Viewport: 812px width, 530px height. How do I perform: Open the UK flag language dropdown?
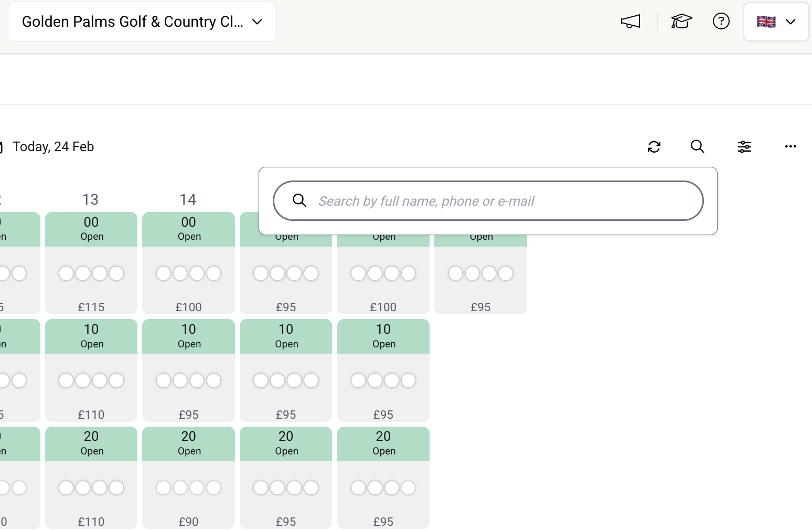tap(776, 22)
